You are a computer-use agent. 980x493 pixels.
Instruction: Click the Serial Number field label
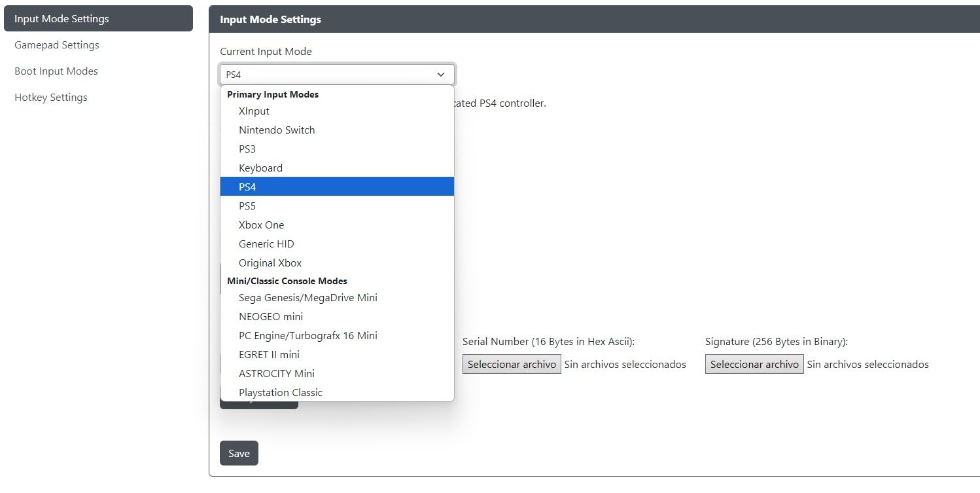(548, 342)
